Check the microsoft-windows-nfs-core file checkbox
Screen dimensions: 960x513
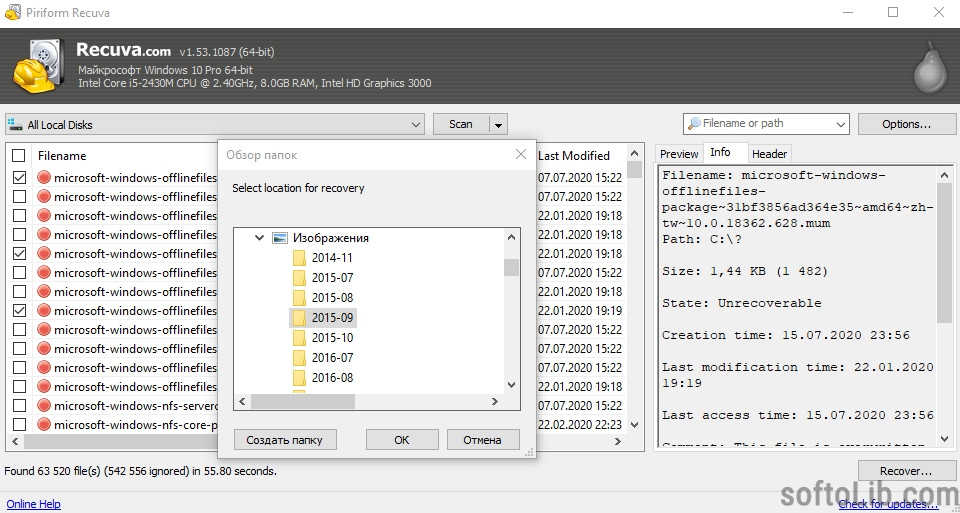click(20, 424)
